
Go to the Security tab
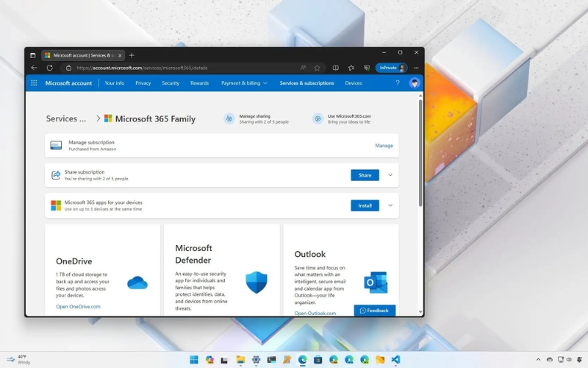coord(171,83)
